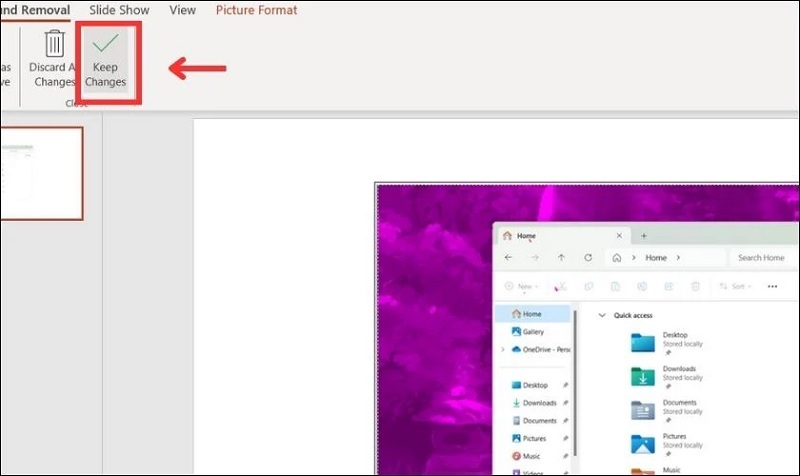Open the New dropdown in File Explorer
800x476 pixels.
click(522, 287)
